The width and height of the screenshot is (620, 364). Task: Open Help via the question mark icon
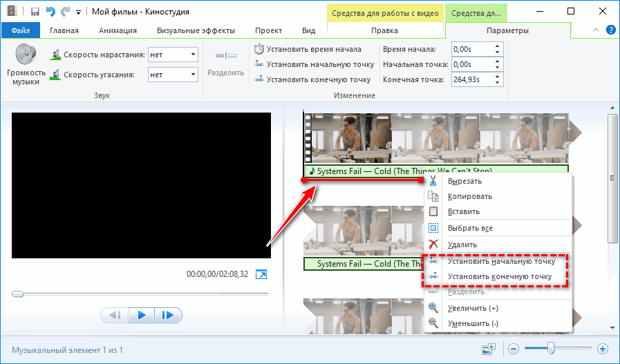coord(610,30)
